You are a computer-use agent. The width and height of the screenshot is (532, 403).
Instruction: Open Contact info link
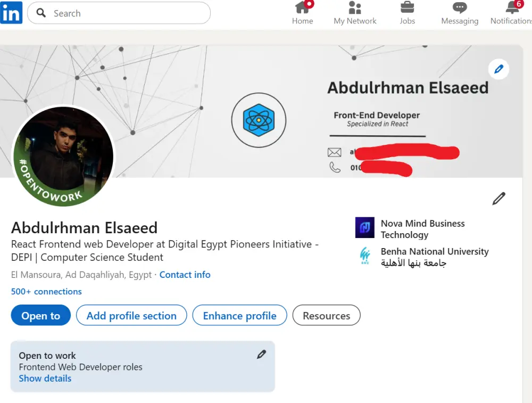click(185, 274)
